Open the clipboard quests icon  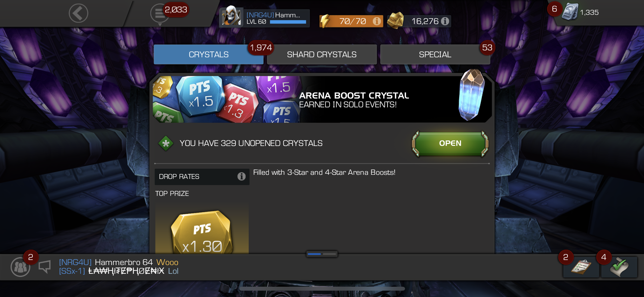tap(581, 267)
